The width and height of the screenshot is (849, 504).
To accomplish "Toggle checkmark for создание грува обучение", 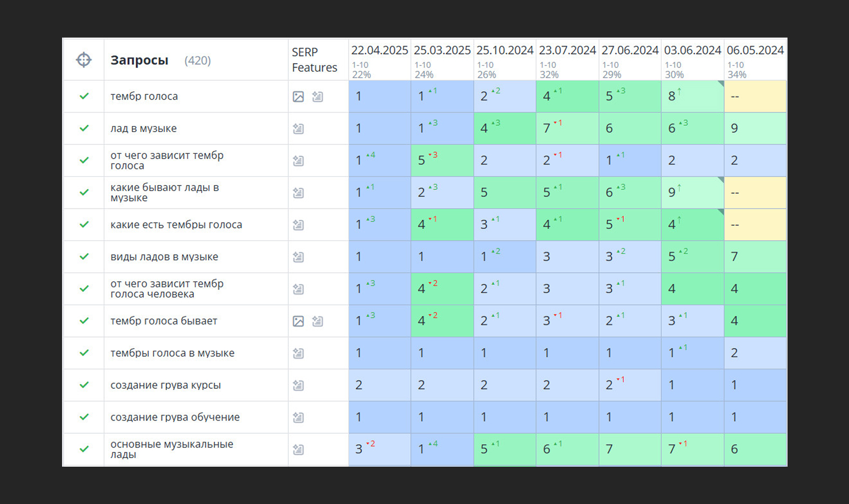I will tap(84, 417).
